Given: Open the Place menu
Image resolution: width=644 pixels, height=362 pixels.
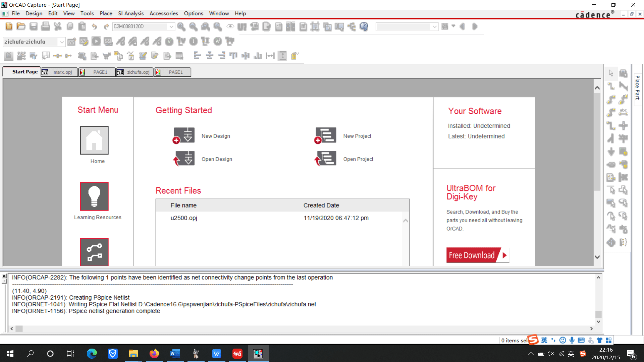Looking at the screenshot, I should [106, 13].
